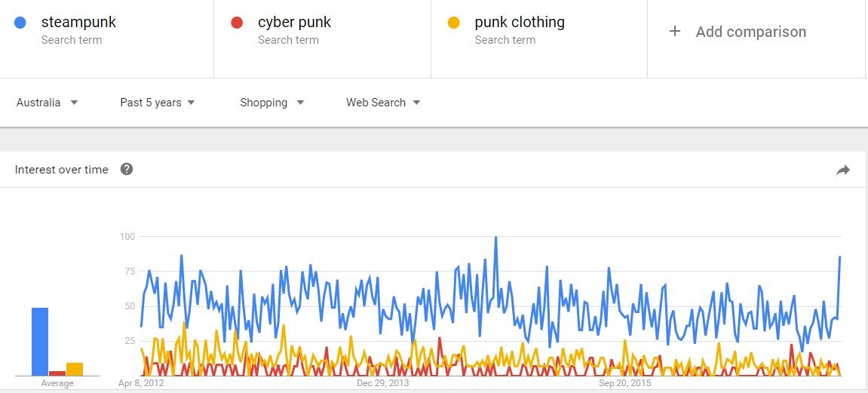Open the Web Search type dropdown
The width and height of the screenshot is (868, 393).
click(383, 103)
